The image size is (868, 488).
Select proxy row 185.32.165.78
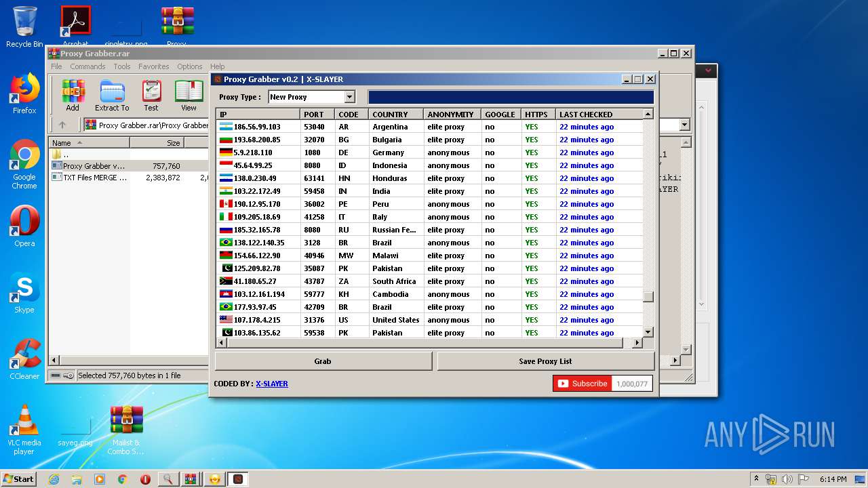point(430,230)
